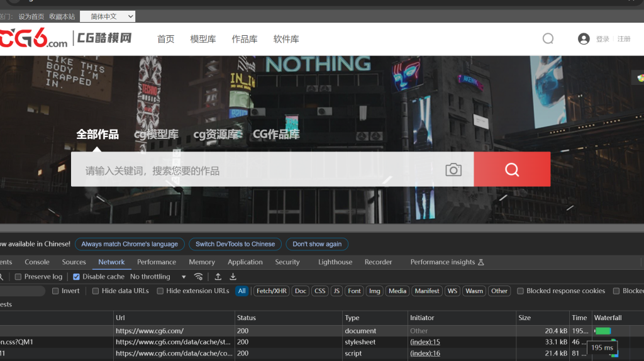Open the (index):15 initiator link
Viewport: 644px width, 361px height.
(425, 342)
